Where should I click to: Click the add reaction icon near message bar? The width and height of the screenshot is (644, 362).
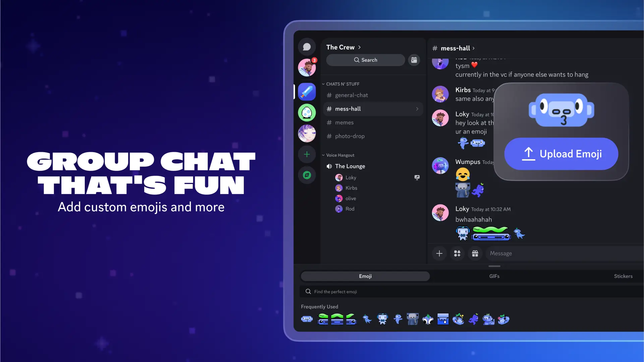(x=457, y=253)
